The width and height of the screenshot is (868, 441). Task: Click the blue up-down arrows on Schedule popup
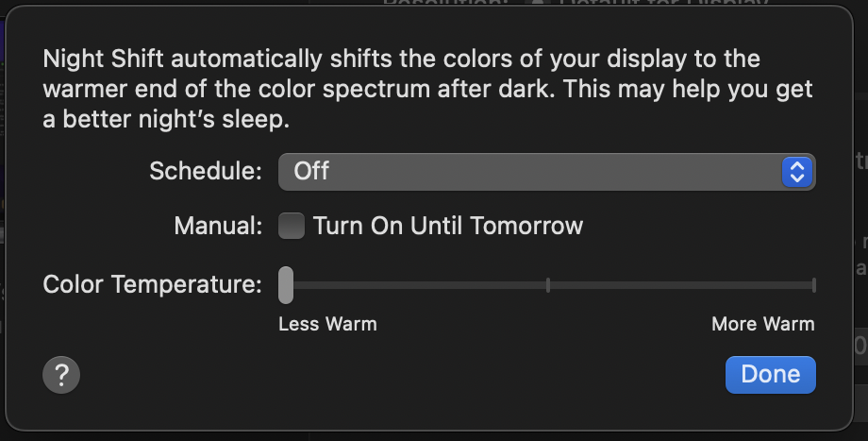pyautogui.click(x=797, y=172)
